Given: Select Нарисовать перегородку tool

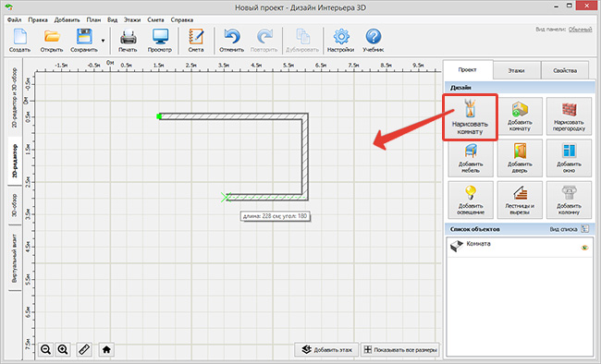Looking at the screenshot, I should 569,116.
